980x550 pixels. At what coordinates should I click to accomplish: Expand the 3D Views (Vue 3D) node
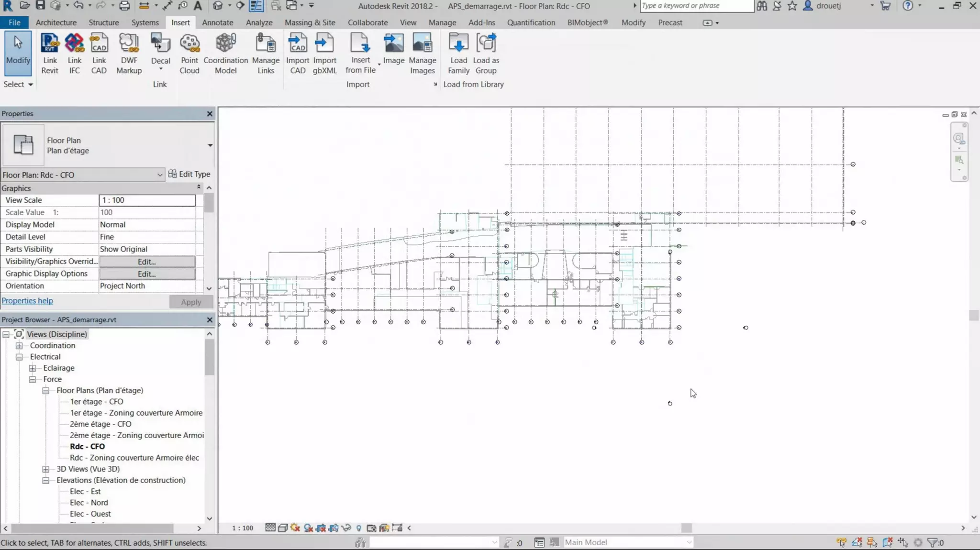click(46, 469)
